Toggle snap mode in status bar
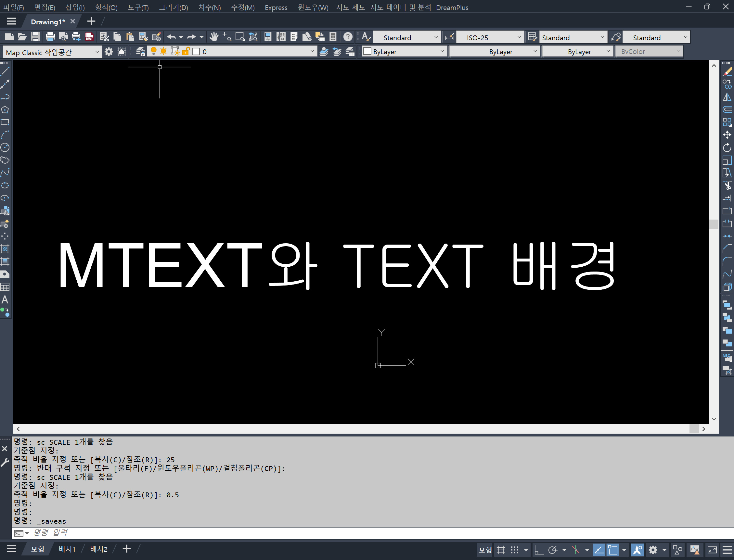The width and height of the screenshot is (734, 560). tap(515, 550)
